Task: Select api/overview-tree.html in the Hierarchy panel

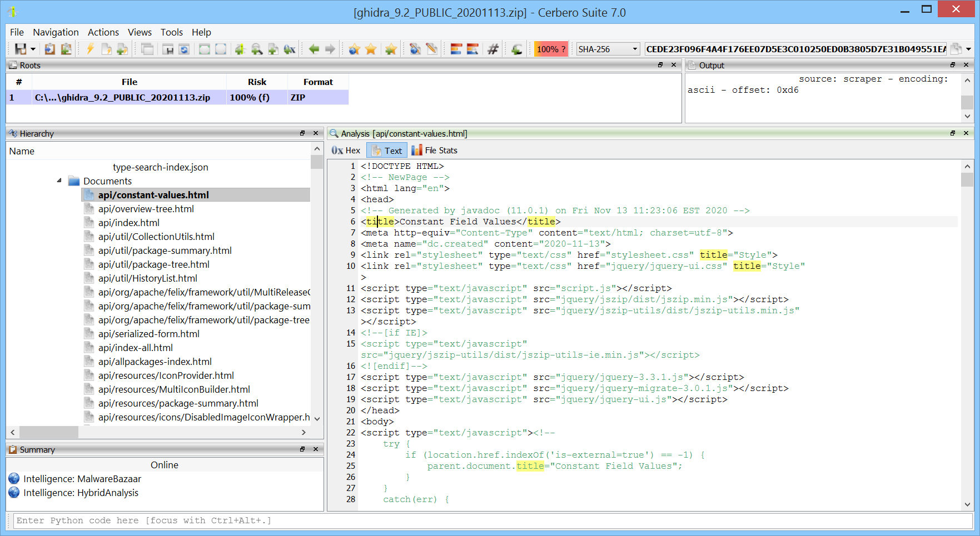Action: (x=146, y=209)
